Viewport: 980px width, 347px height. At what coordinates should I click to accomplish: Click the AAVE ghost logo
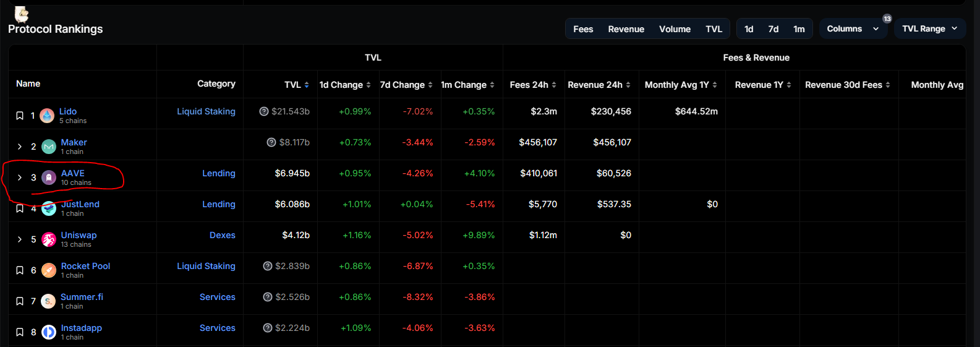(49, 178)
